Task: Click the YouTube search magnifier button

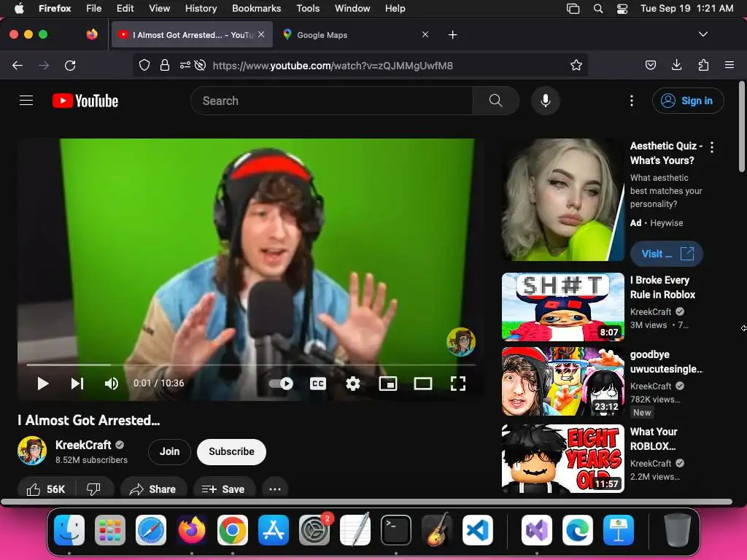Action: [495, 101]
